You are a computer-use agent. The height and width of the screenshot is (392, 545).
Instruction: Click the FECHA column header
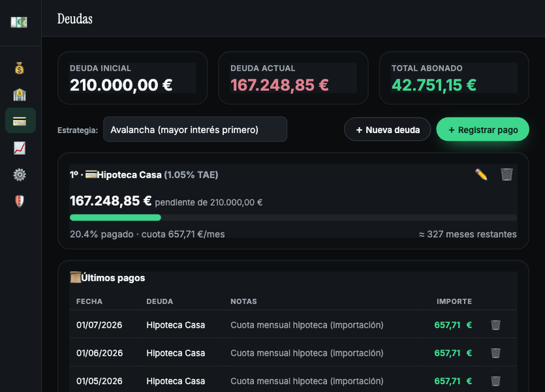pos(90,301)
